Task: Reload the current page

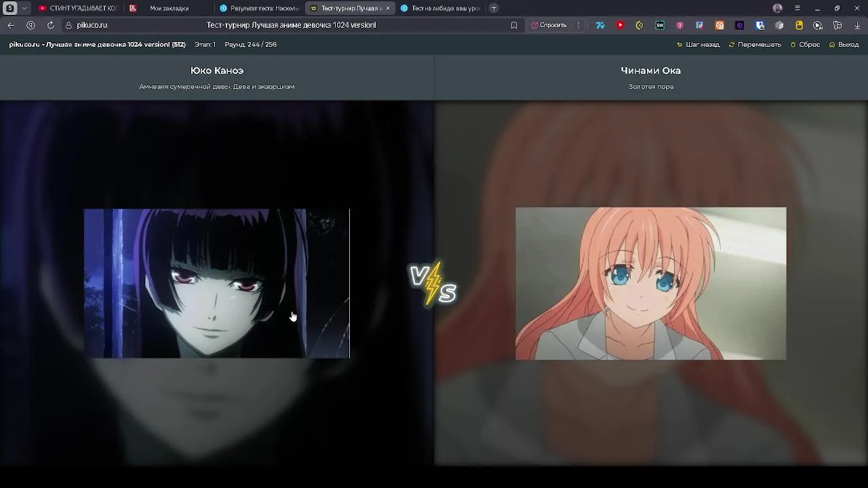Action: pyautogui.click(x=50, y=25)
